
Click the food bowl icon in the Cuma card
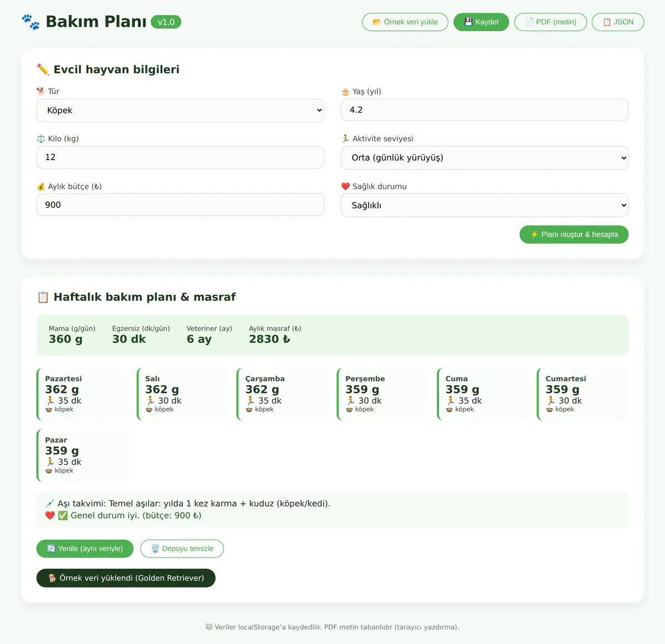[449, 410]
